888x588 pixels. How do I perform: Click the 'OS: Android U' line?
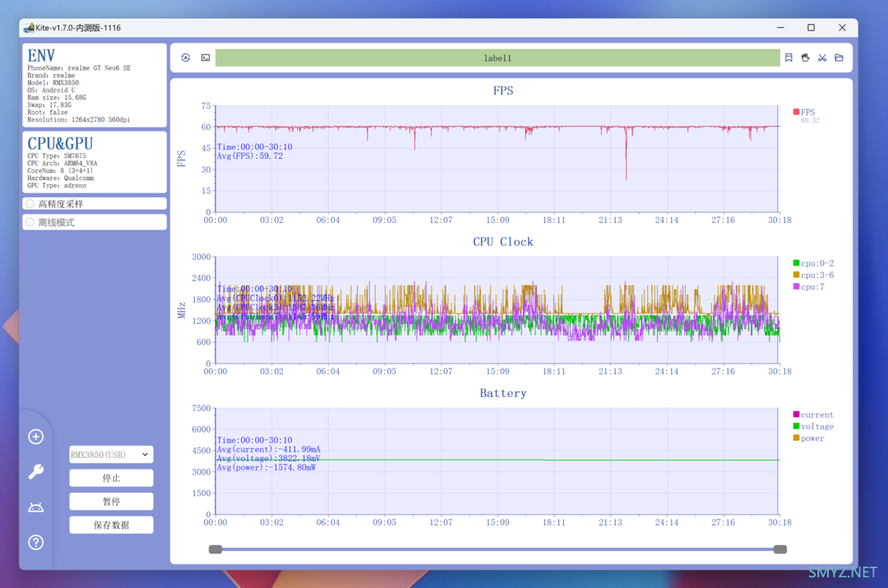coord(51,90)
